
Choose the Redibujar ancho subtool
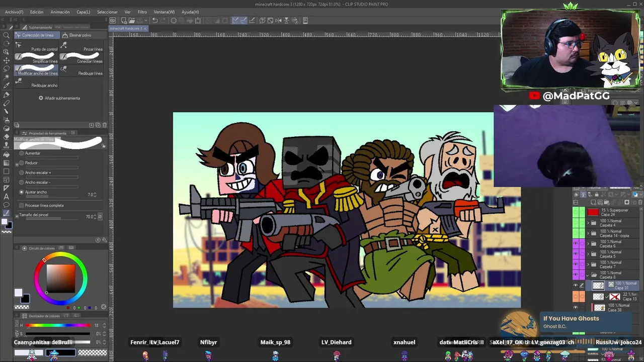tap(36, 82)
